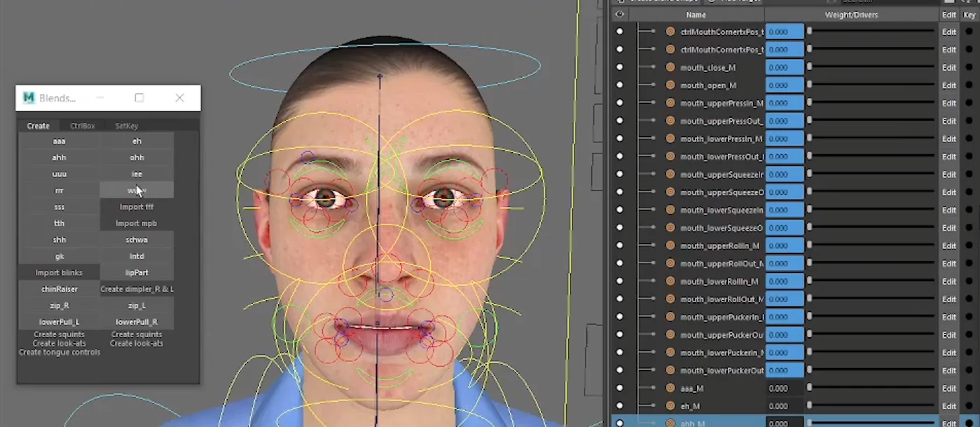This screenshot has width=980, height=427.
Task: Click Edit for aaa_M
Action: [948, 388]
